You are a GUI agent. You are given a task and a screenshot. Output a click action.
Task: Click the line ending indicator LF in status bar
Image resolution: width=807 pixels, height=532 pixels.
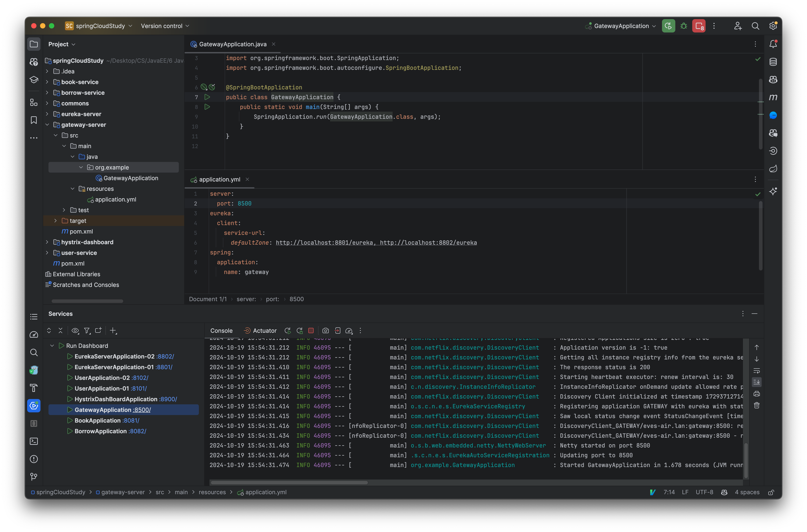pos(685,492)
